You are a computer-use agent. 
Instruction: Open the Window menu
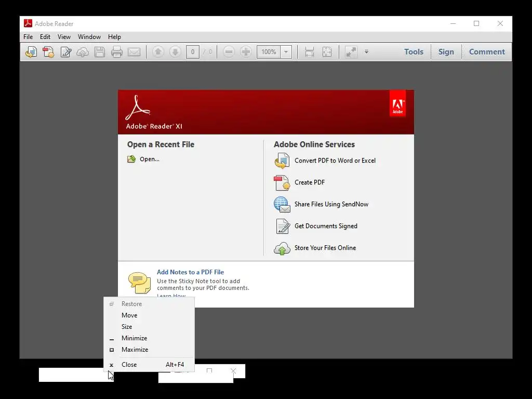click(89, 37)
